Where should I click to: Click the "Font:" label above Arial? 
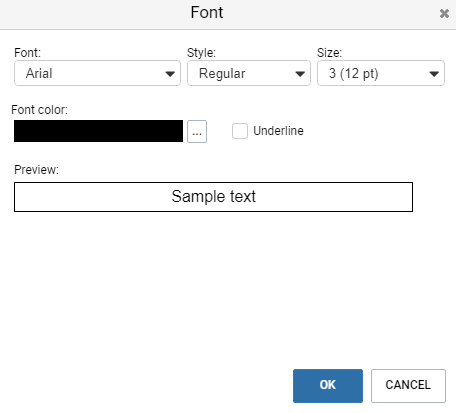point(27,53)
